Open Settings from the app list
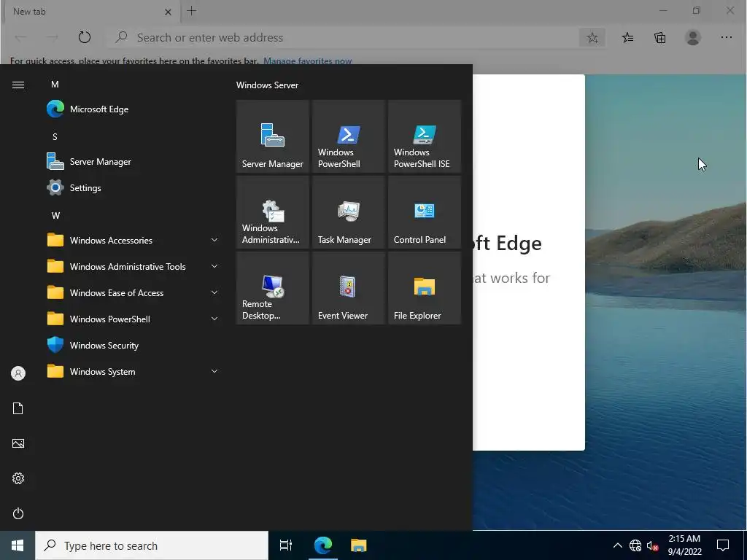The width and height of the screenshot is (747, 560). [133, 187]
